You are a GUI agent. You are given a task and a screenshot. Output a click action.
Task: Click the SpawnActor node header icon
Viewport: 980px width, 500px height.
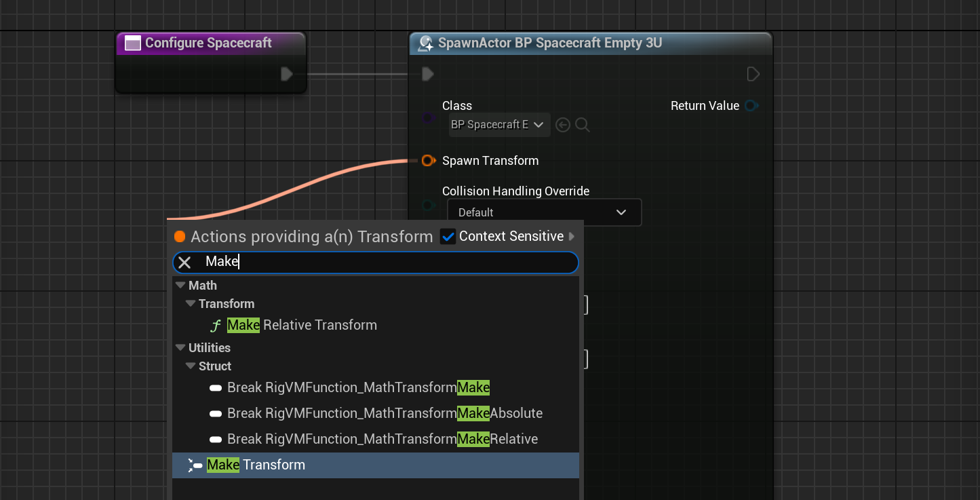point(426,43)
